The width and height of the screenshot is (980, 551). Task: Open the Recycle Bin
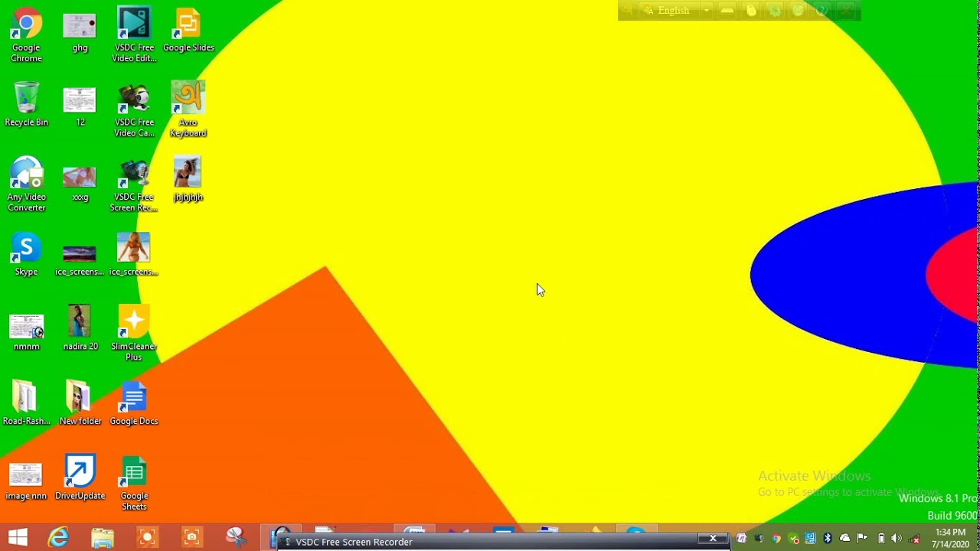(26, 104)
